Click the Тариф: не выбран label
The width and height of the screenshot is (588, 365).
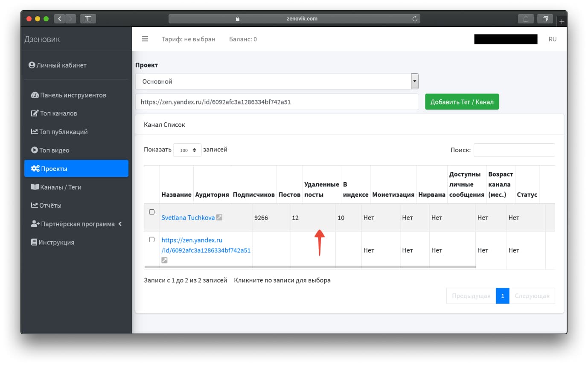click(188, 39)
